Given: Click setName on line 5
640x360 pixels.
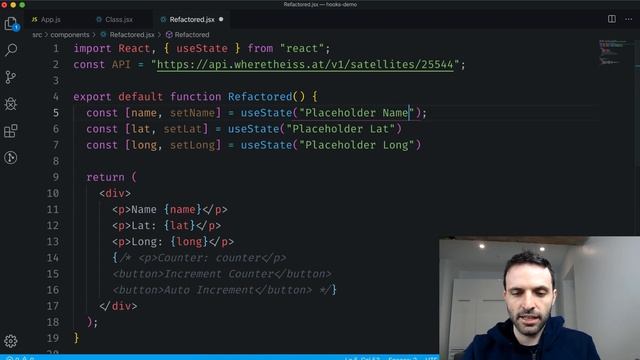Looking at the screenshot, I should tap(192, 113).
